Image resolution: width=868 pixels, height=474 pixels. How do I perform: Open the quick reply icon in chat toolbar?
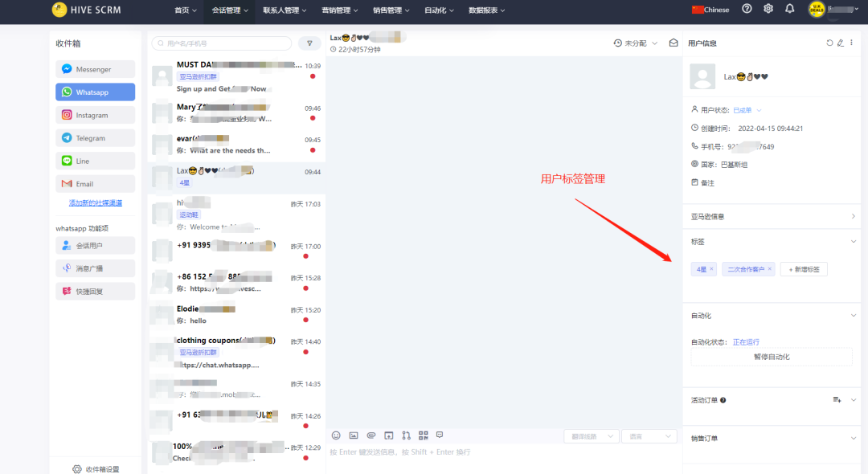440,435
